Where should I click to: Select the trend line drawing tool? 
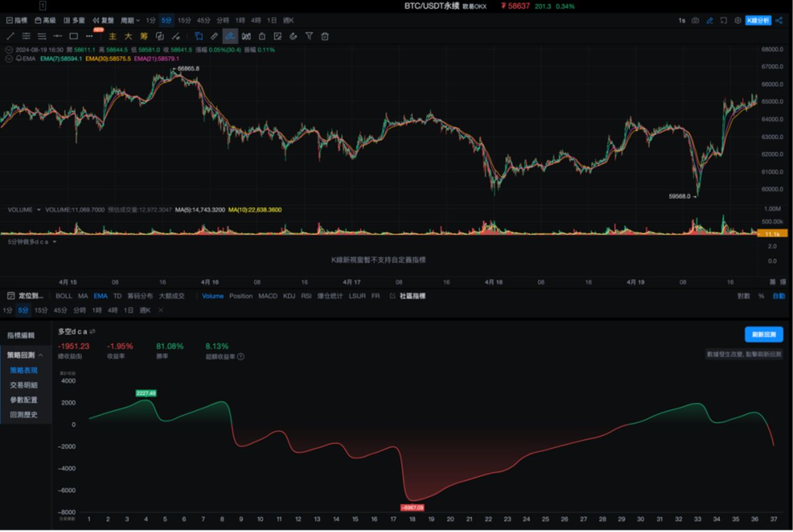(10, 36)
